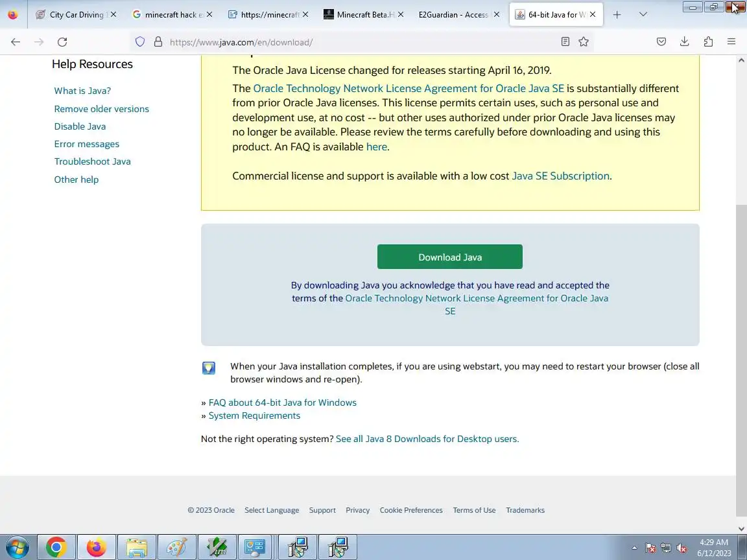Open the Trademarks footer link
The width and height of the screenshot is (747, 560).
pos(525,510)
